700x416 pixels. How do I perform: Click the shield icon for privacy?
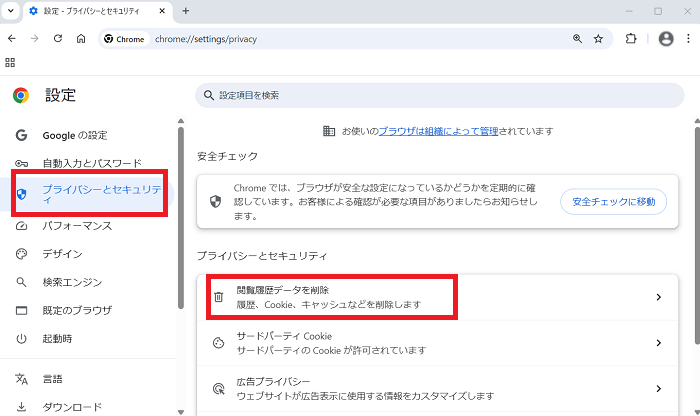click(21, 194)
